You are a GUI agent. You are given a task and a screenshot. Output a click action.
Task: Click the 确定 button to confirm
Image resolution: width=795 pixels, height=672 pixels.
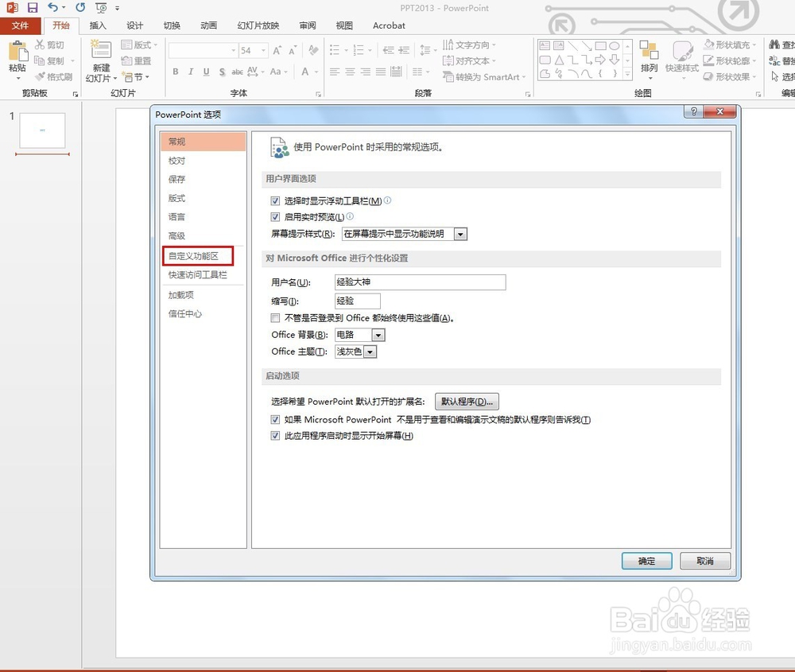646,561
